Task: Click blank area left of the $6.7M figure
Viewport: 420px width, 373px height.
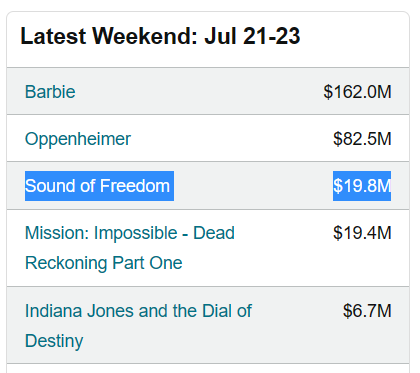Action: click(x=297, y=311)
